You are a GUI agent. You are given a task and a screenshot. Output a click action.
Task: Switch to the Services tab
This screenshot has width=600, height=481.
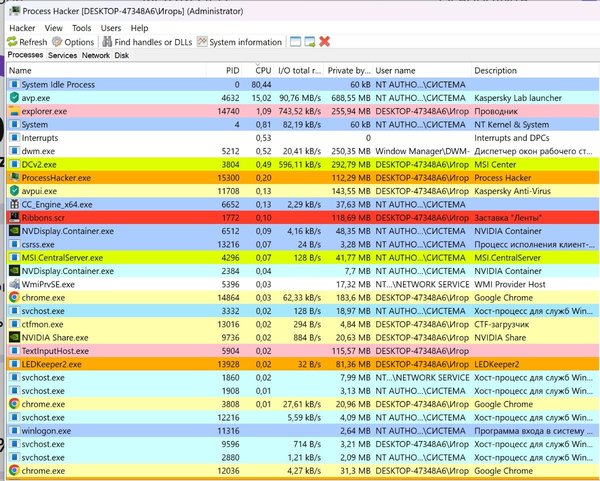pos(62,56)
